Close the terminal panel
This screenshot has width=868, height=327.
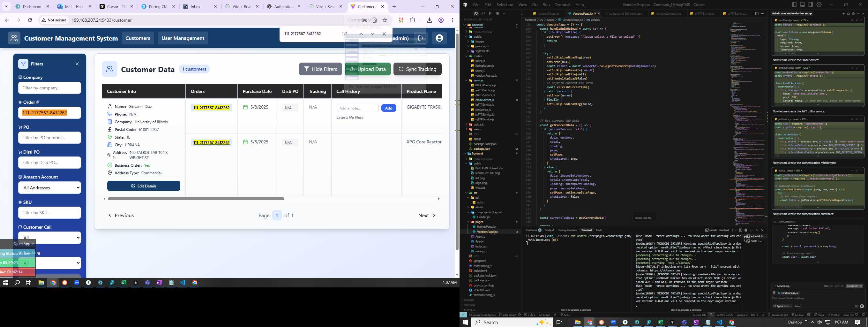[763, 230]
